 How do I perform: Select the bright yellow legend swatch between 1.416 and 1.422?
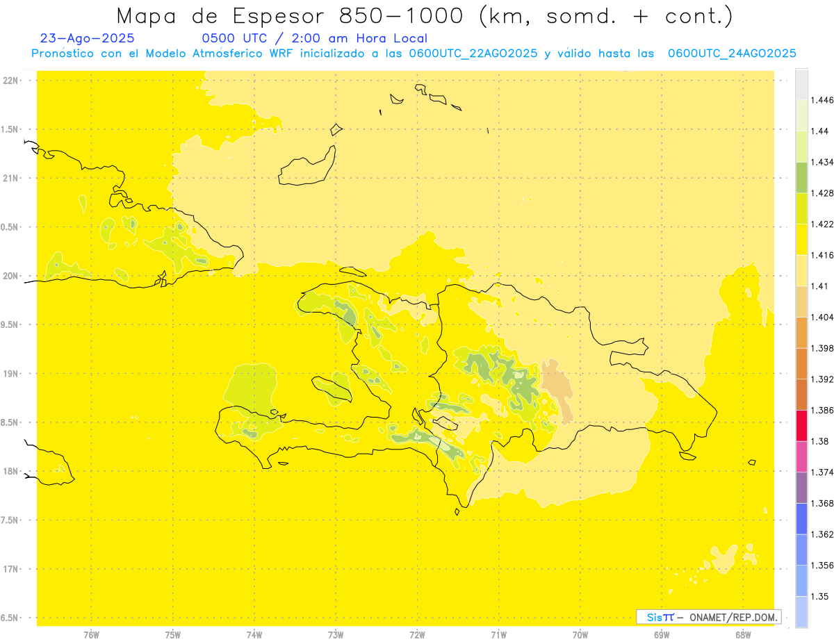pos(801,240)
